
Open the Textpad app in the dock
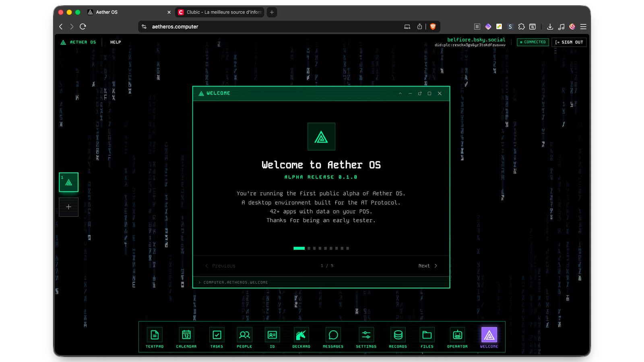(x=155, y=337)
